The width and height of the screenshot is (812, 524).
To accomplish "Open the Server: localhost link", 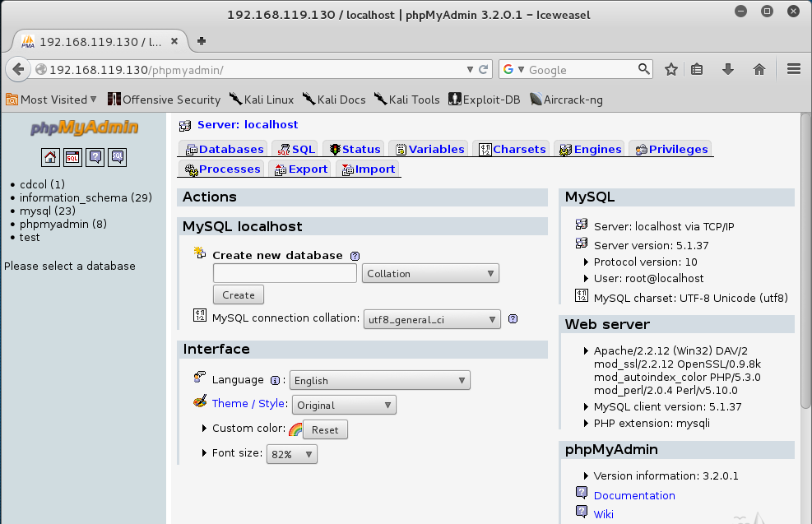I will (x=248, y=125).
